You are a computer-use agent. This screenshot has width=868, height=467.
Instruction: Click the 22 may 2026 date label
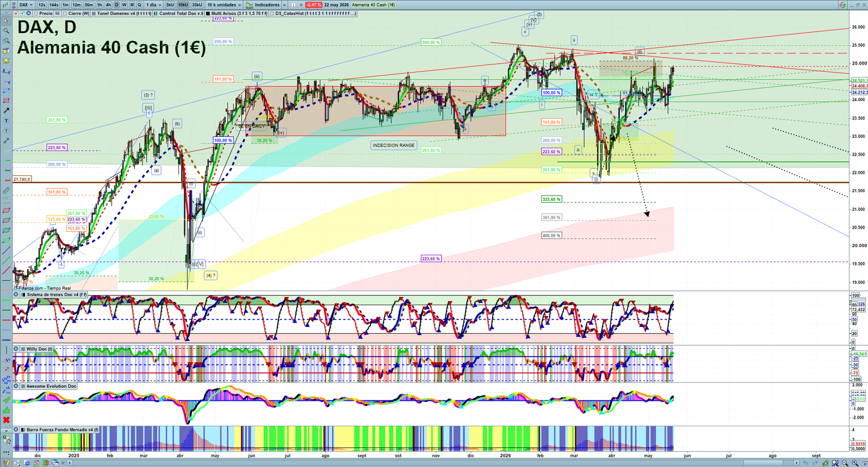tap(336, 5)
